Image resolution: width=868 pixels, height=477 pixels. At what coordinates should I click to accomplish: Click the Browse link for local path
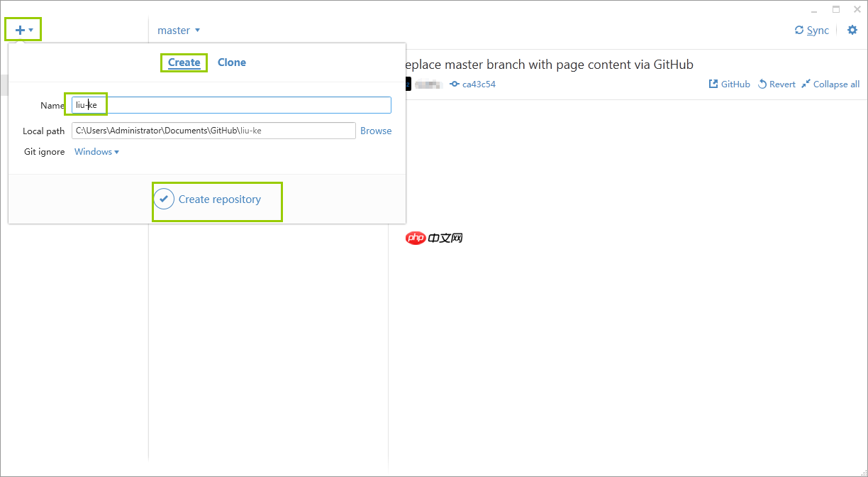(x=376, y=131)
